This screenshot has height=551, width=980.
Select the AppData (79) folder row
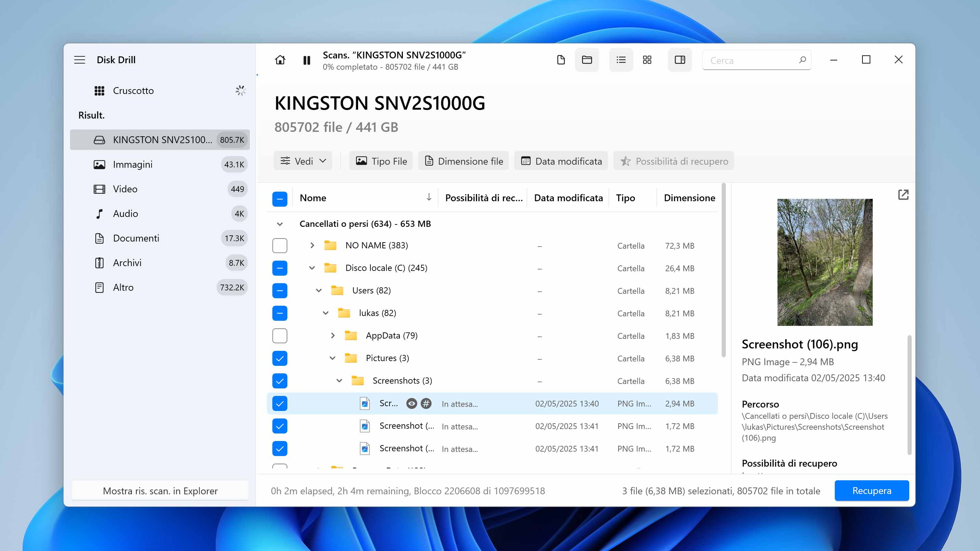(492, 336)
